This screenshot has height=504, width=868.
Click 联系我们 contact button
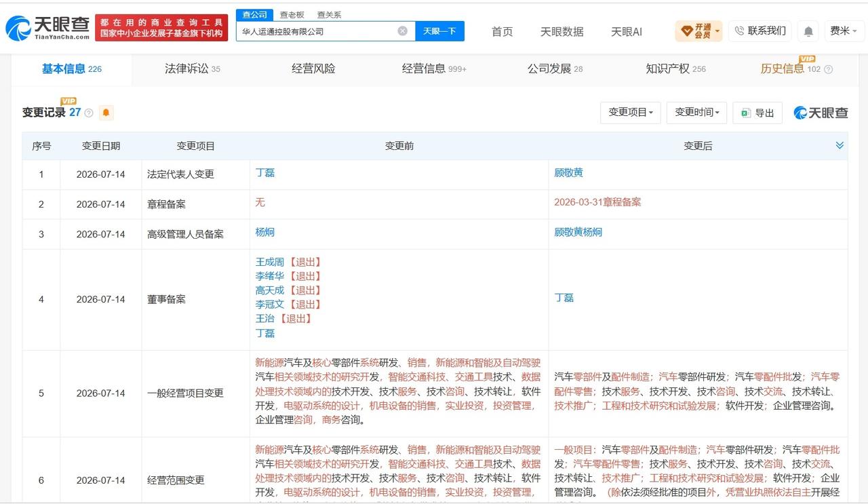click(x=760, y=31)
